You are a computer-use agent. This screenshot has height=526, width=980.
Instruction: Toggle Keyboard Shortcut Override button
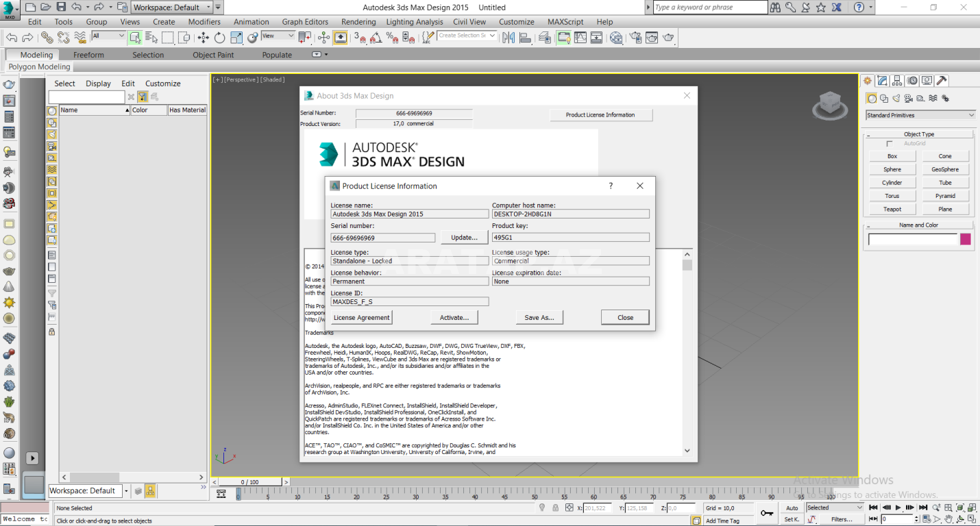click(x=340, y=37)
